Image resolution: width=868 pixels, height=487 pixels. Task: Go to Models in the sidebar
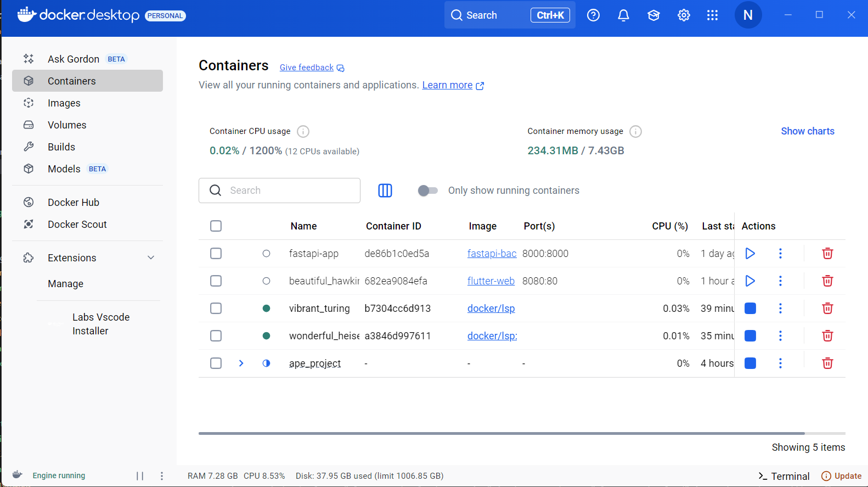87,169
